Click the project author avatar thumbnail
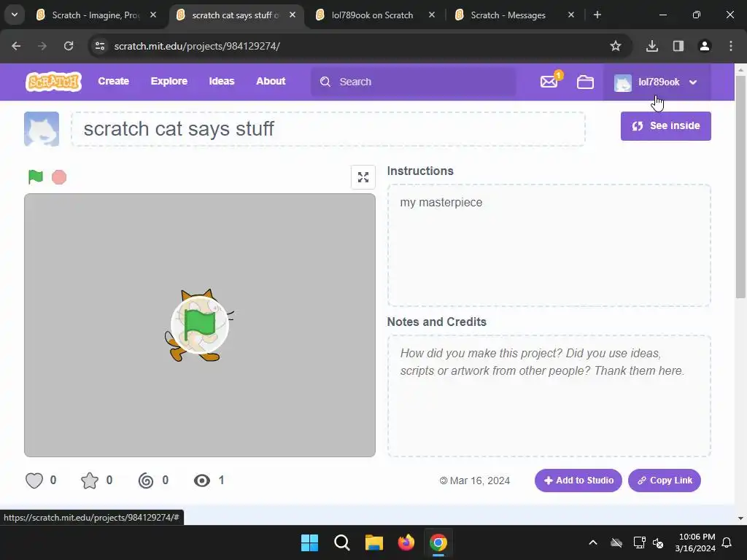This screenshot has height=560, width=747. 42,128
